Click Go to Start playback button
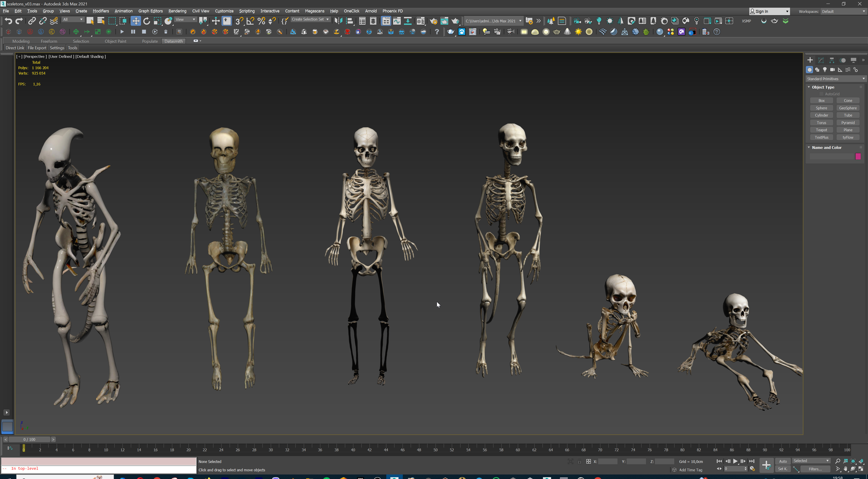The image size is (868, 479). click(719, 461)
